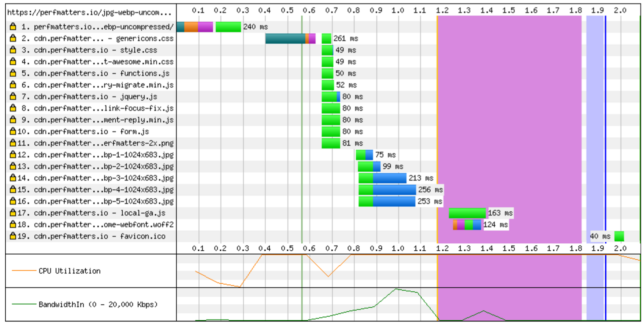The height and width of the screenshot is (325, 644).
Task: Click the lock icon for request 9
Action: (x=13, y=120)
